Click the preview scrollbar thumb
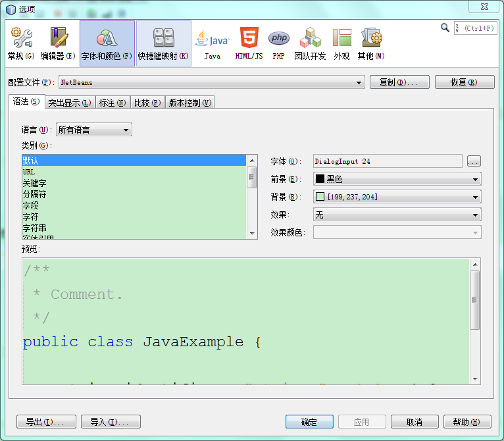Viewport: 504px width, 441px height. (475, 300)
